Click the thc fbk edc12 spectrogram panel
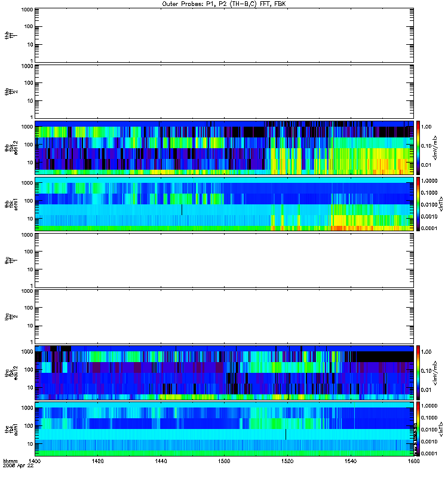This screenshot has height=478, width=448. coord(224,372)
